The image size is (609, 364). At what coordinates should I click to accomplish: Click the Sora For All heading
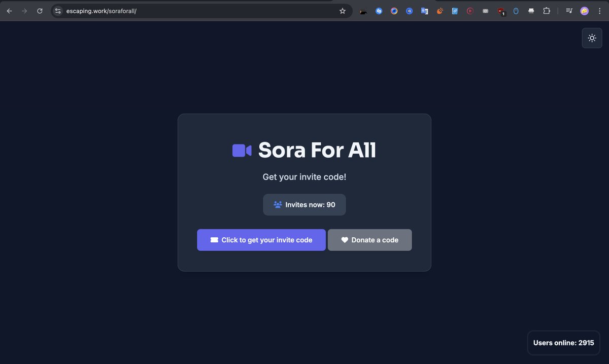[x=317, y=150]
